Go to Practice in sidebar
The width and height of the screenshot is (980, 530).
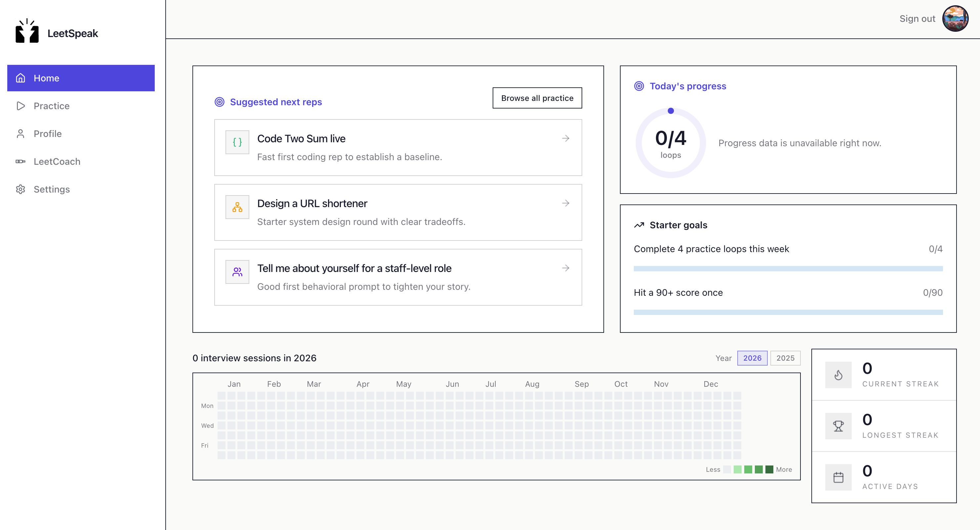(x=51, y=106)
